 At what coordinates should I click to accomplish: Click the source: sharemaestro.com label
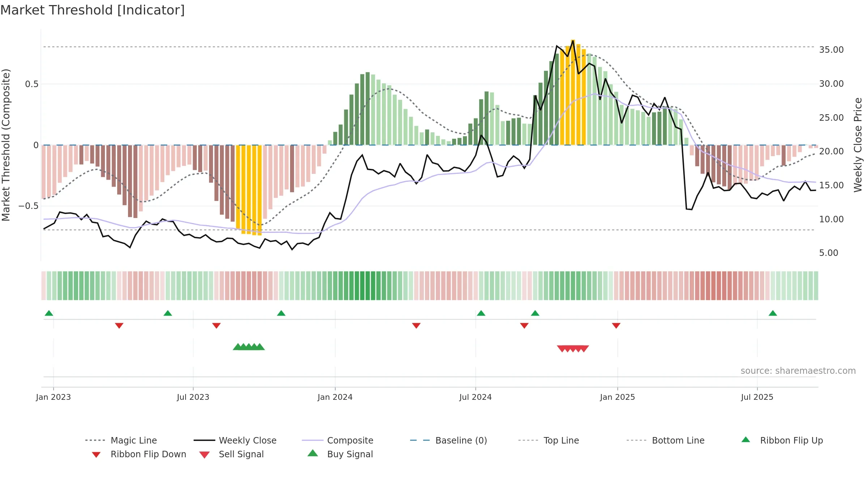pyautogui.click(x=798, y=371)
